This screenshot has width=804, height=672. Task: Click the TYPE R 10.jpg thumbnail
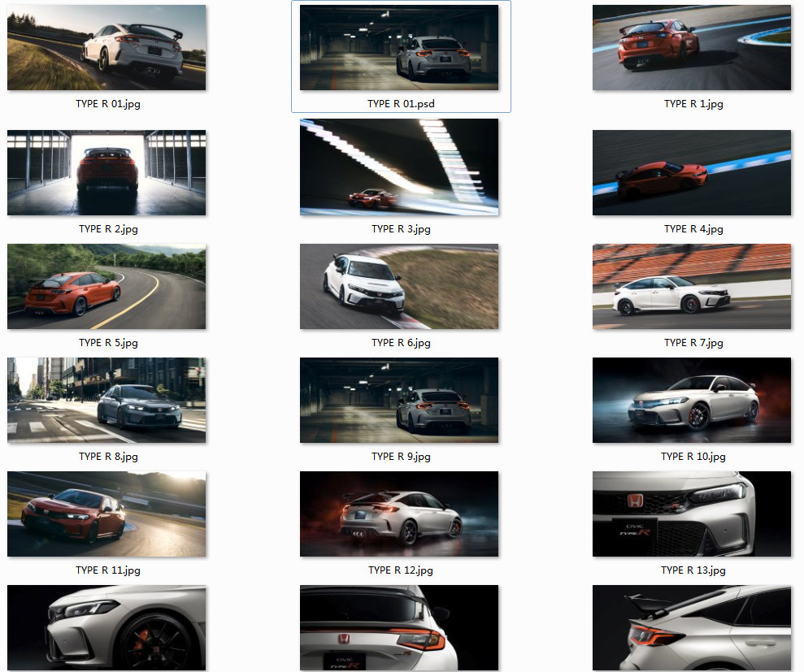pyautogui.click(x=692, y=400)
